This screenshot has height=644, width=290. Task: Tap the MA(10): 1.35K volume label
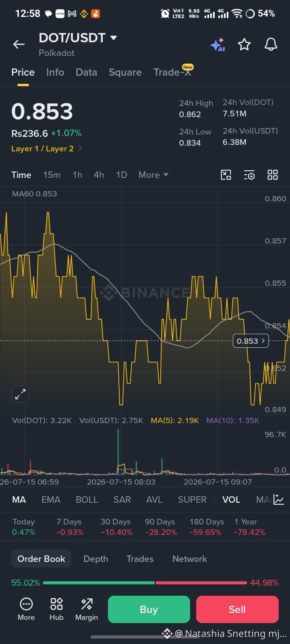point(233,420)
